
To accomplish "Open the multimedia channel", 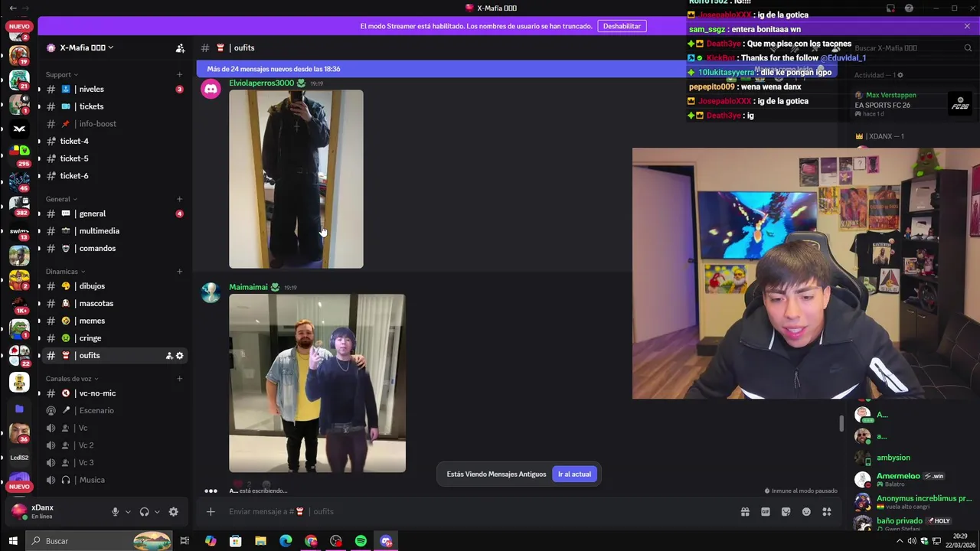I will [x=113, y=231].
